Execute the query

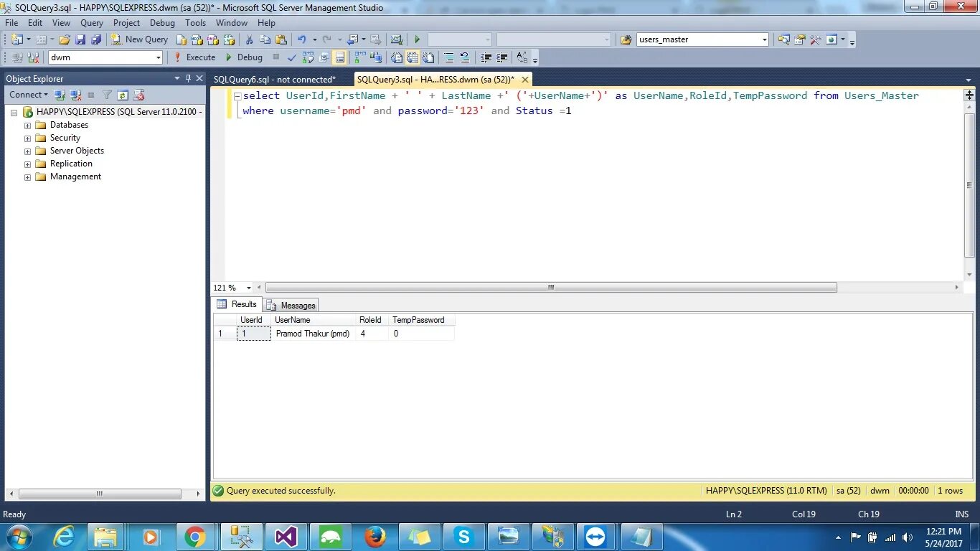click(x=194, y=57)
